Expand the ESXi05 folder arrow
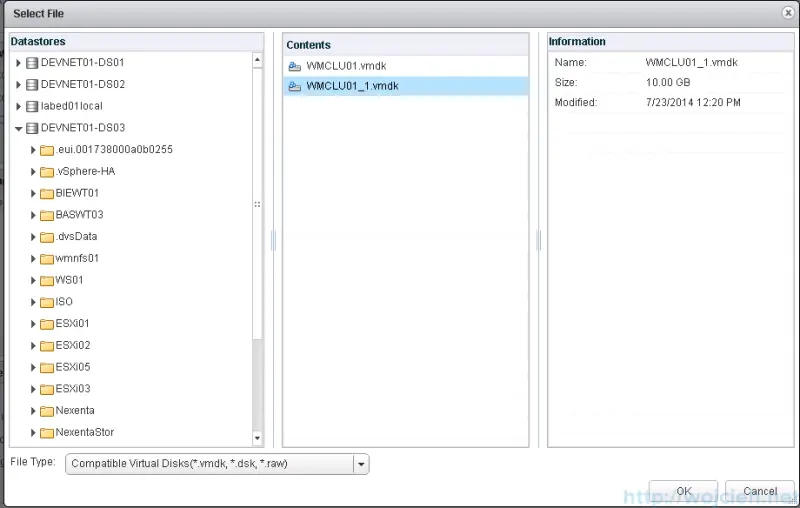This screenshot has width=800, height=508. point(33,368)
